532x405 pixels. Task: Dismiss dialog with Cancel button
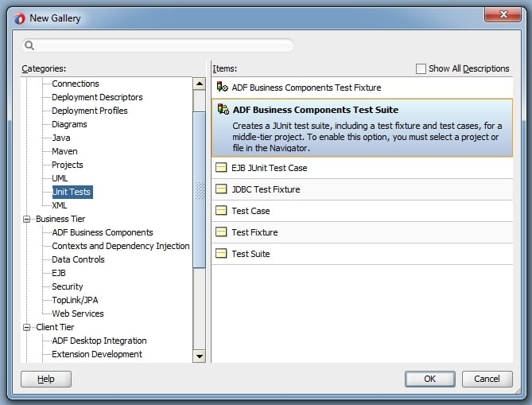[487, 379]
